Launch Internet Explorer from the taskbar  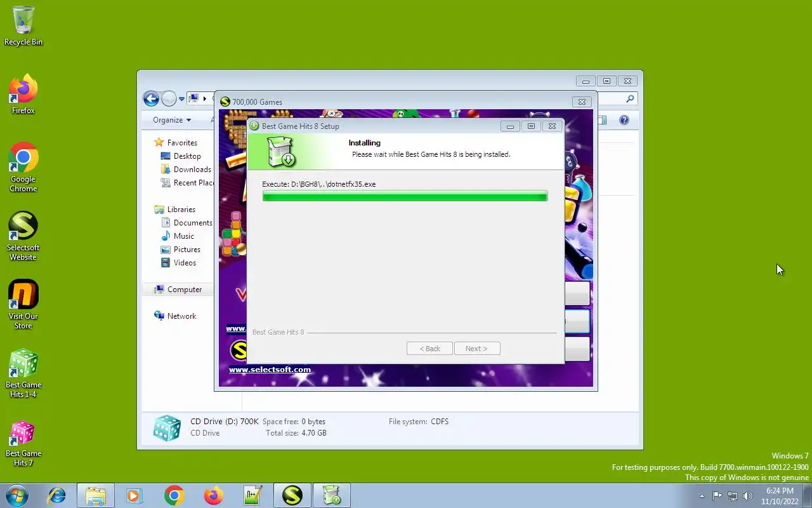(x=57, y=495)
